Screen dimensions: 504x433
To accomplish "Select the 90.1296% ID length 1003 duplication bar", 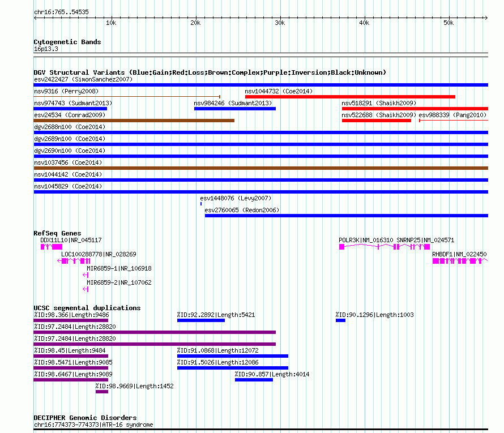I will (x=341, y=320).
